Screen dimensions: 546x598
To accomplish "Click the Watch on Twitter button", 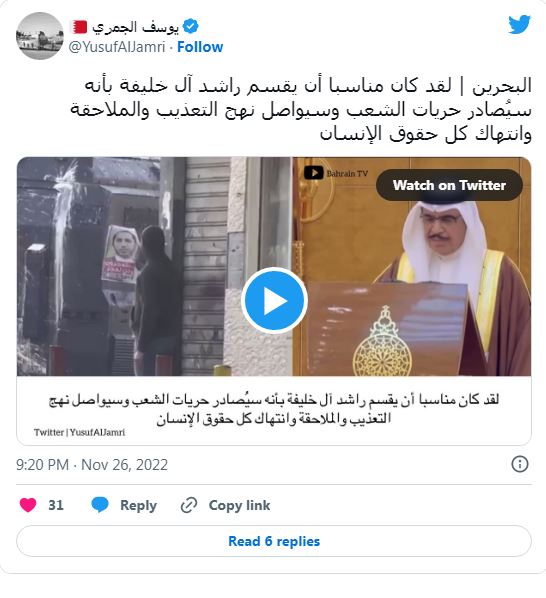I will pos(449,185).
